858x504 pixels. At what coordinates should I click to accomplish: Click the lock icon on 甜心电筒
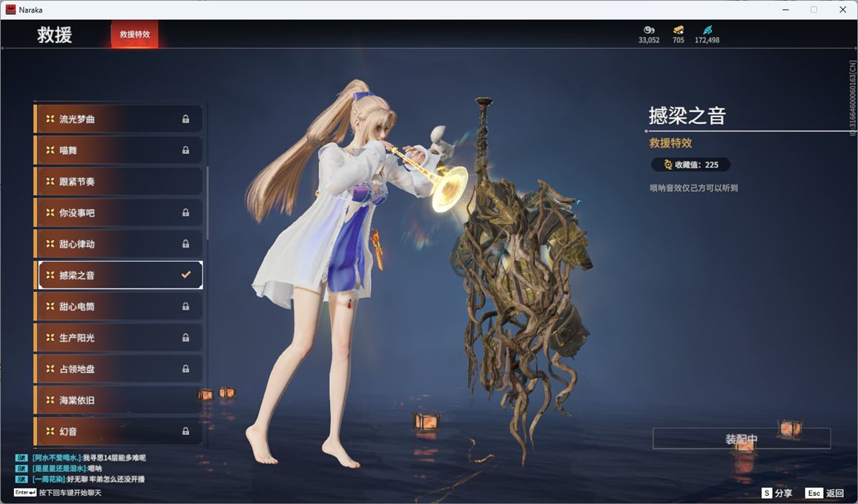[185, 306]
